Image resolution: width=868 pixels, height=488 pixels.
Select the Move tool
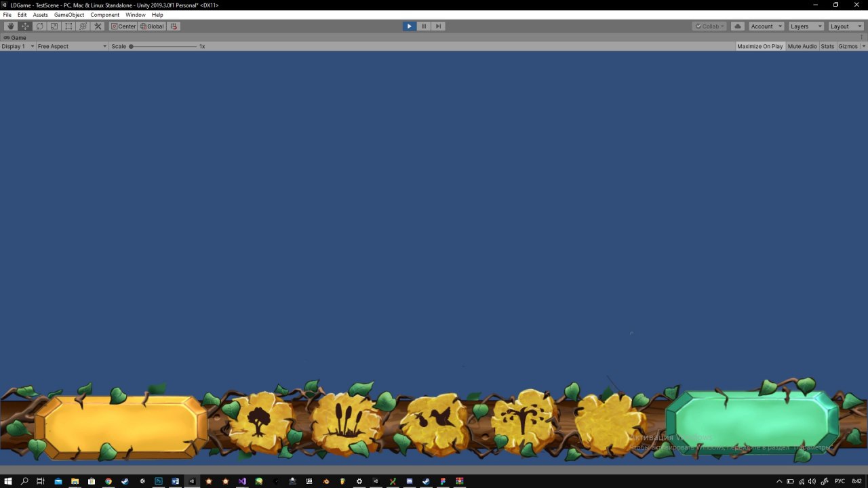click(25, 26)
